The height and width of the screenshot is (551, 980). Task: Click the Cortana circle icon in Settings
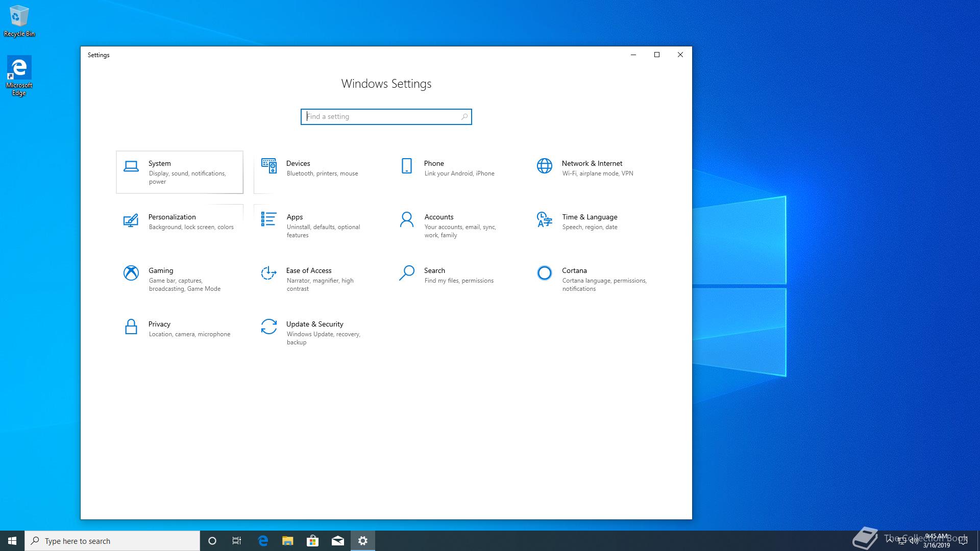click(545, 273)
